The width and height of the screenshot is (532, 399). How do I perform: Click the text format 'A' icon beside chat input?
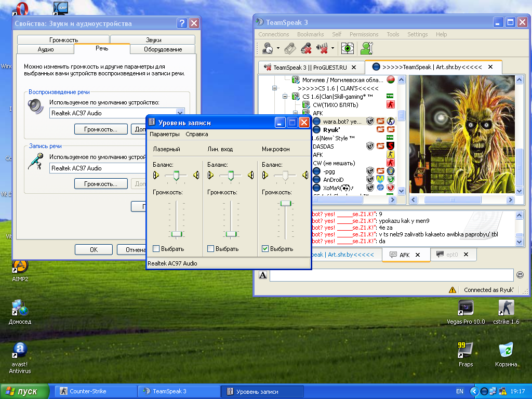[263, 275]
